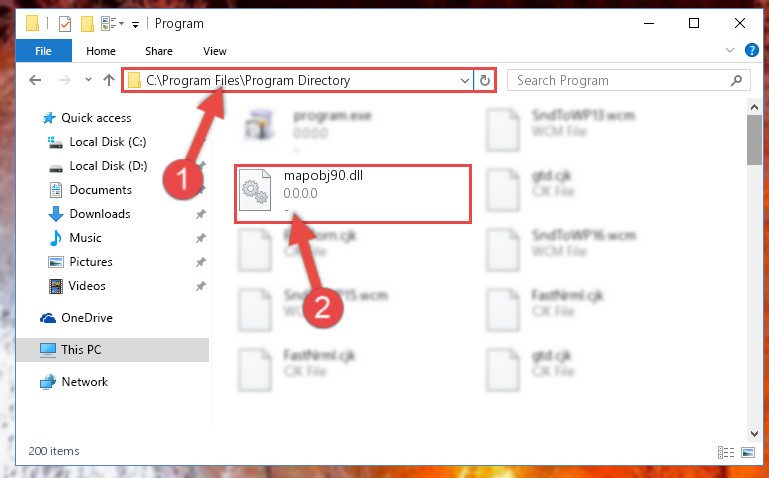The height and width of the screenshot is (478, 769).
Task: Select the mapobj90.dll file
Action: (353, 194)
